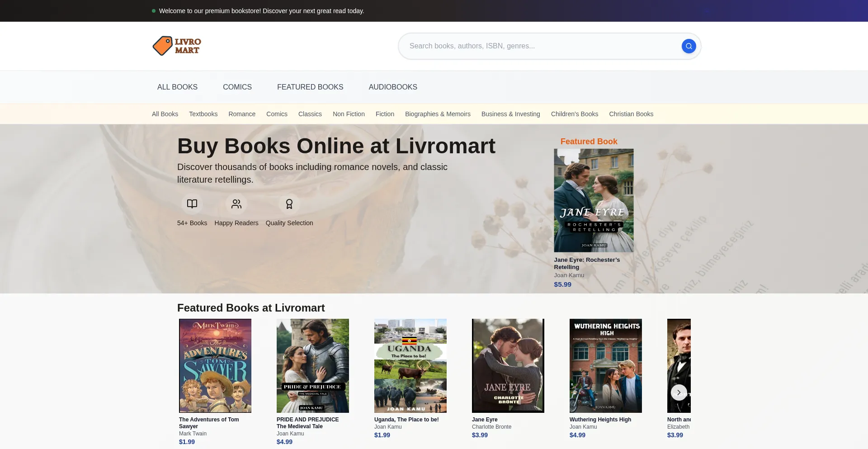The width and height of the screenshot is (868, 449).
Task: Click the Livro Mart logo
Action: click(x=177, y=46)
